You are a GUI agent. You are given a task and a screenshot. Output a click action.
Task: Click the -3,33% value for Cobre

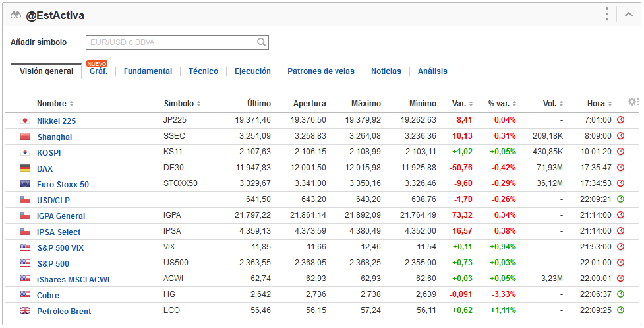point(504,294)
